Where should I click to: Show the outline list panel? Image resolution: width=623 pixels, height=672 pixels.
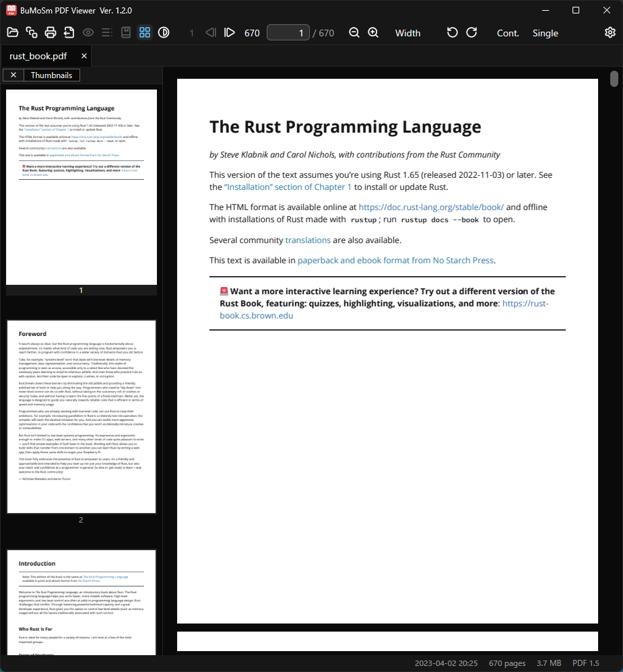pyautogui.click(x=107, y=32)
